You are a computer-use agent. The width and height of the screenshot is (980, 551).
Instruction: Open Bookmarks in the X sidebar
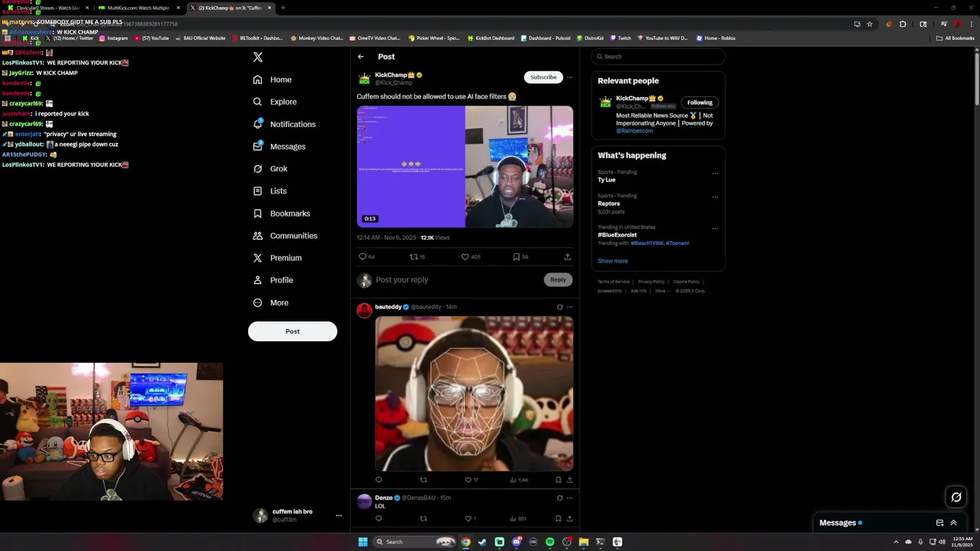tap(282, 214)
